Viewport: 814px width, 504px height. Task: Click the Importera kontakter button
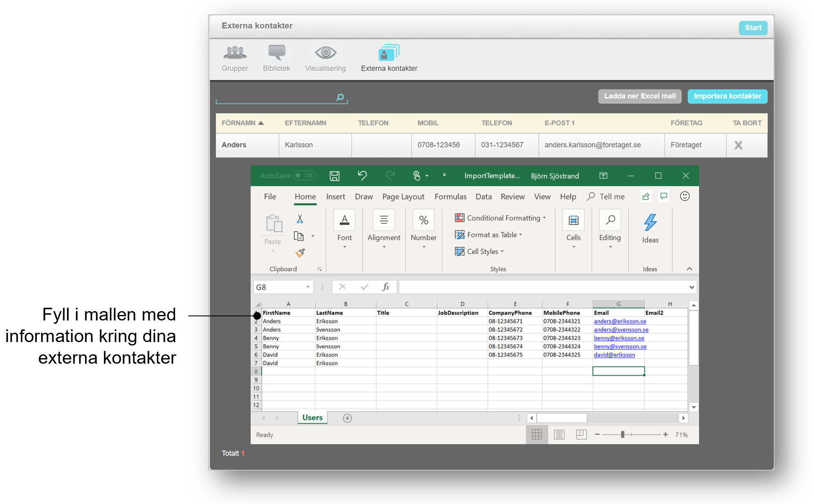click(727, 96)
